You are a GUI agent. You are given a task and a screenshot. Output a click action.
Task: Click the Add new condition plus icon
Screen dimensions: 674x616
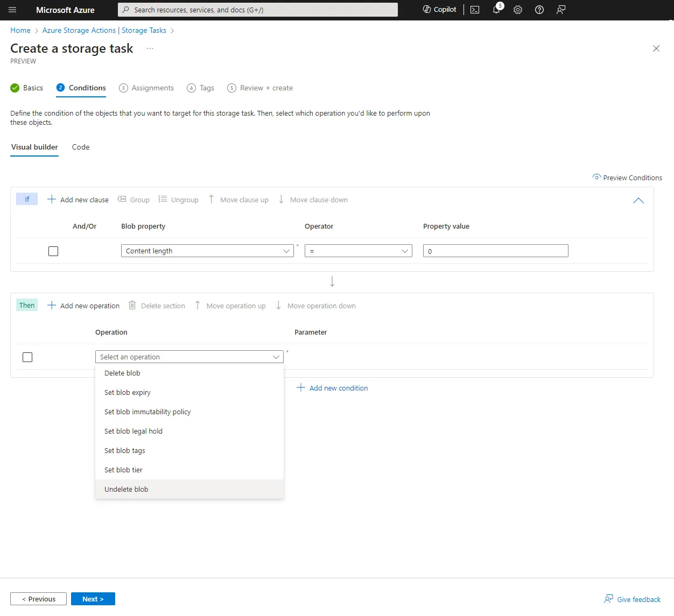(301, 387)
